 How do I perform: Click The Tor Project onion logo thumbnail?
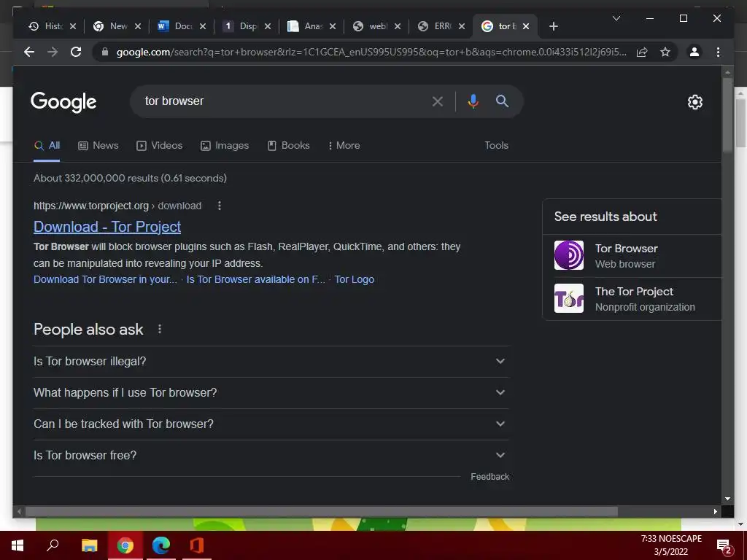pyautogui.click(x=569, y=298)
